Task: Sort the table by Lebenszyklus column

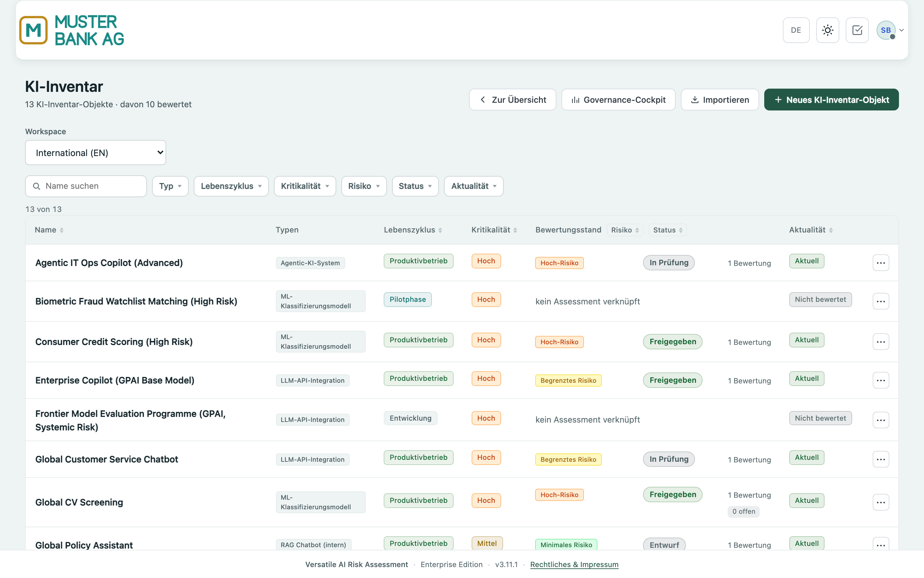Action: (x=413, y=230)
